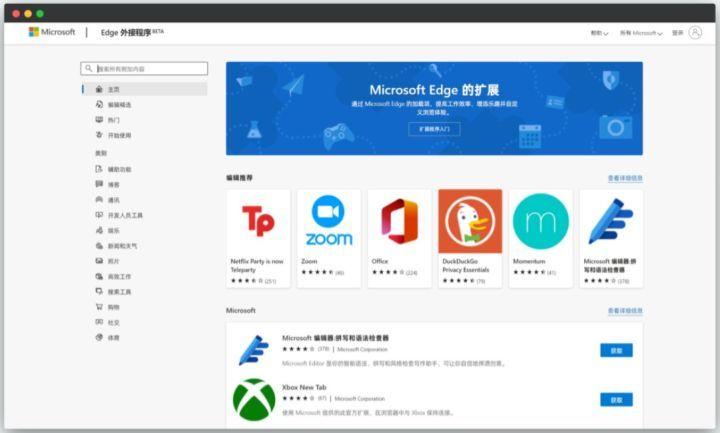Image resolution: width=720 pixels, height=433 pixels.
Task: Click the Microsoft logo in header
Action: click(52, 32)
